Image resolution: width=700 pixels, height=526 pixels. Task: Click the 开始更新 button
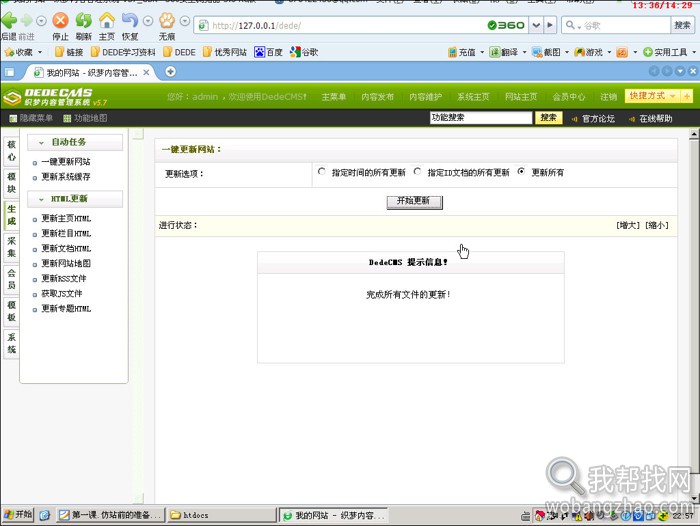414,201
